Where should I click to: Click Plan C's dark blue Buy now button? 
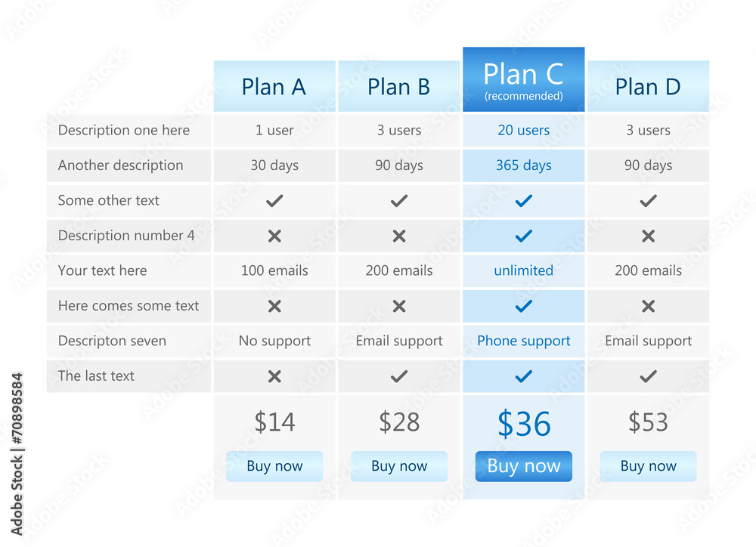pos(524,466)
